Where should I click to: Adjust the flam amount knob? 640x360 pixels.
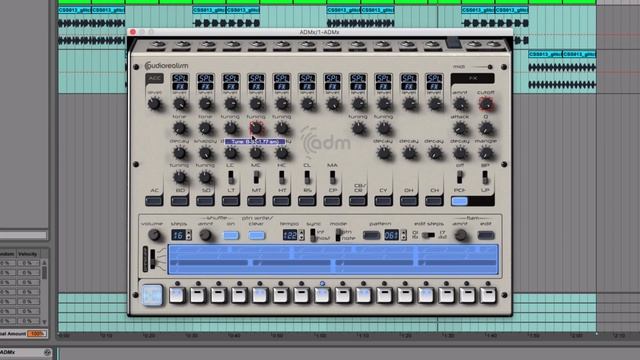460,235
